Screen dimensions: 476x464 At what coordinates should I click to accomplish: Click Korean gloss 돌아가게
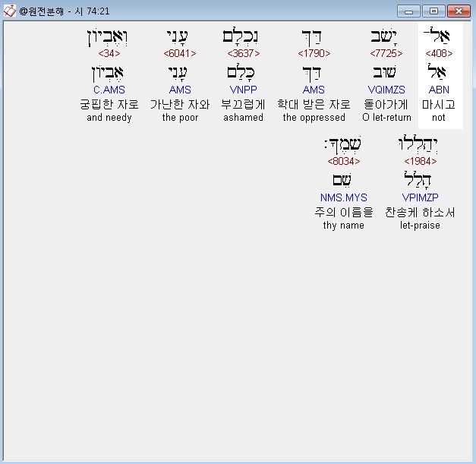pyautogui.click(x=386, y=105)
